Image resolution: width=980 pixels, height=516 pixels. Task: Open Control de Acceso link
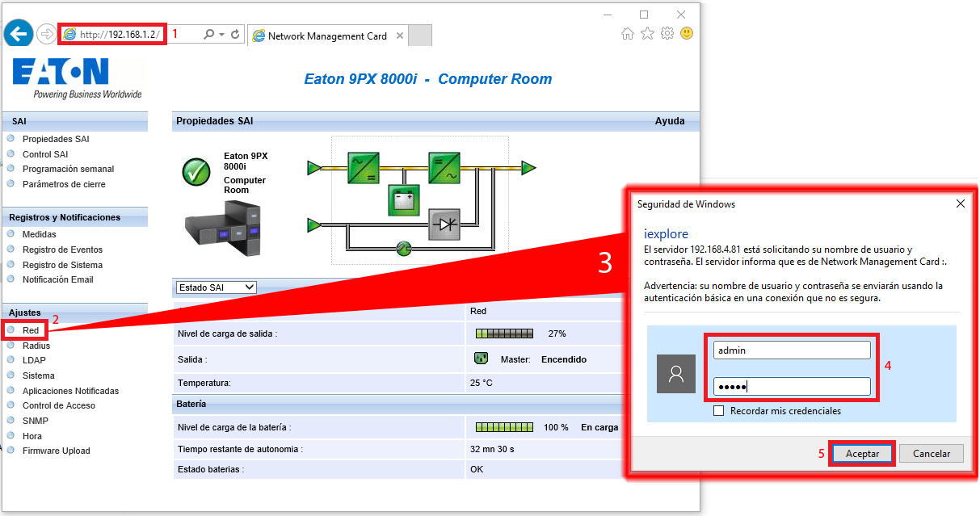pyautogui.click(x=59, y=405)
